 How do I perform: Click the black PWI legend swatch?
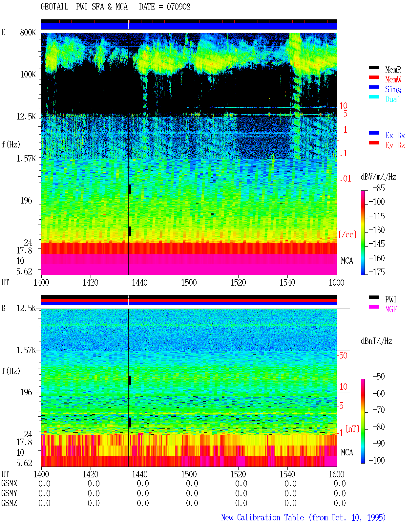[x=374, y=297]
